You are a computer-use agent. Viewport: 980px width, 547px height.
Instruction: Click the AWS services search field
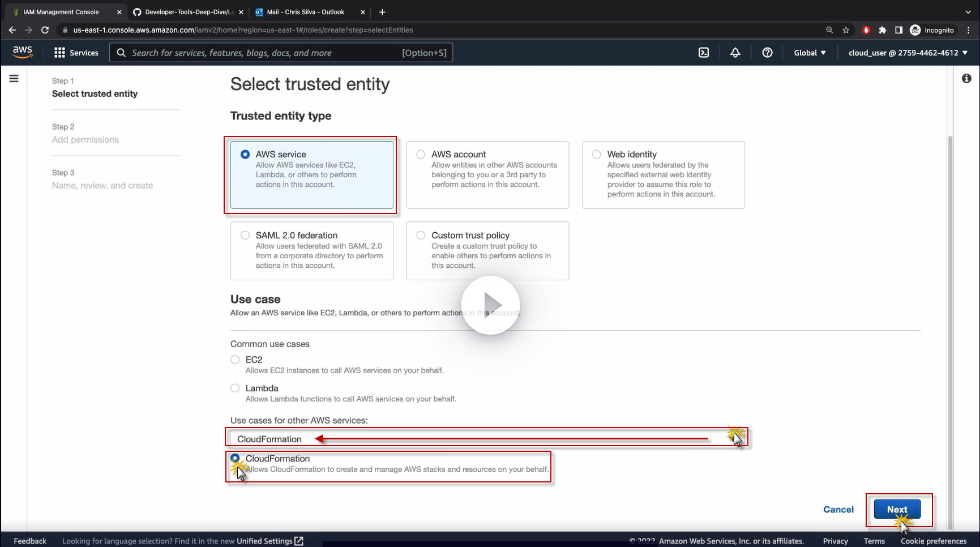tap(281, 53)
